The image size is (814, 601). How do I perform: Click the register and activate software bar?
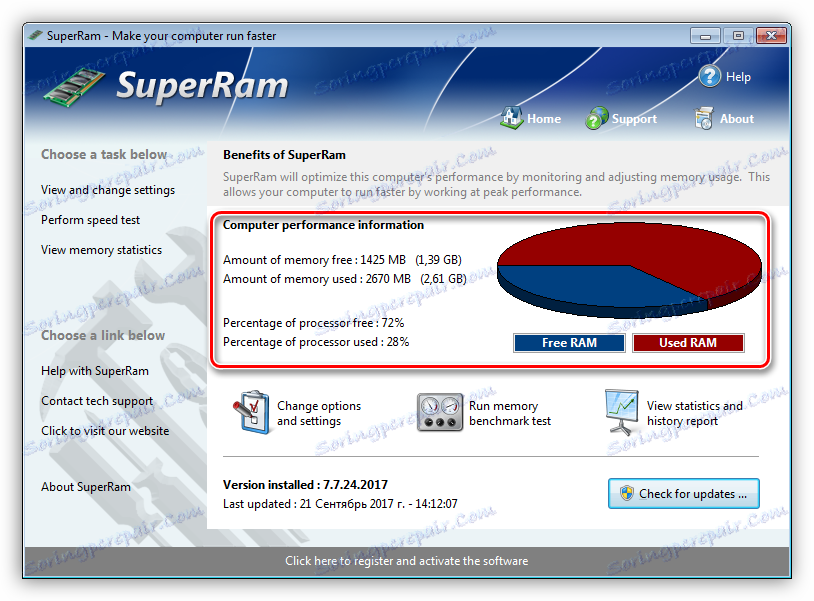(x=407, y=561)
